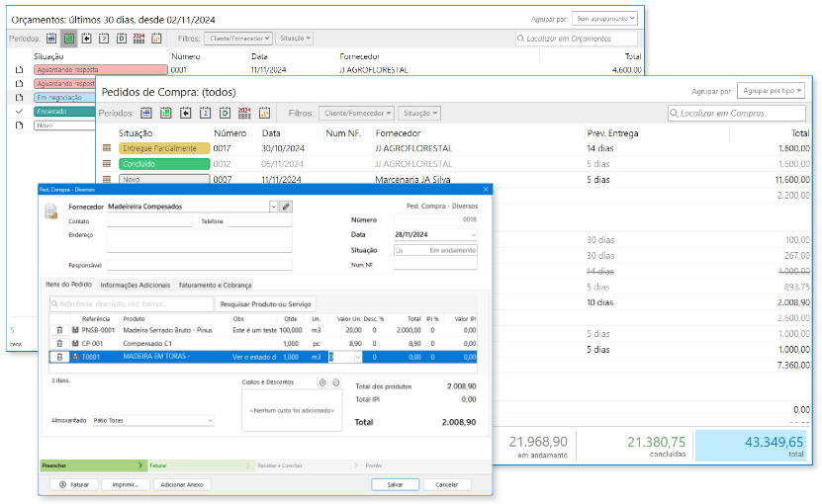Click the table icon on Concluído row

click(x=107, y=164)
